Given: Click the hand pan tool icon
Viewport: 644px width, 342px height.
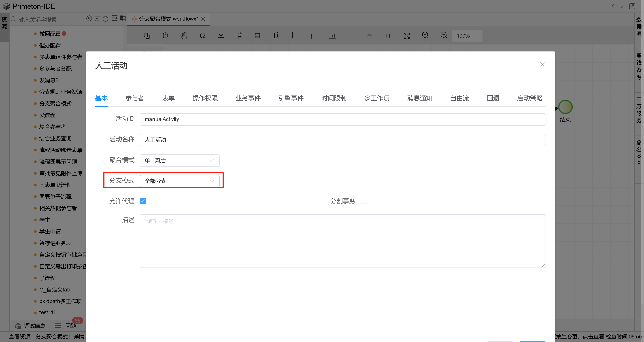Looking at the screenshot, I should 184,36.
